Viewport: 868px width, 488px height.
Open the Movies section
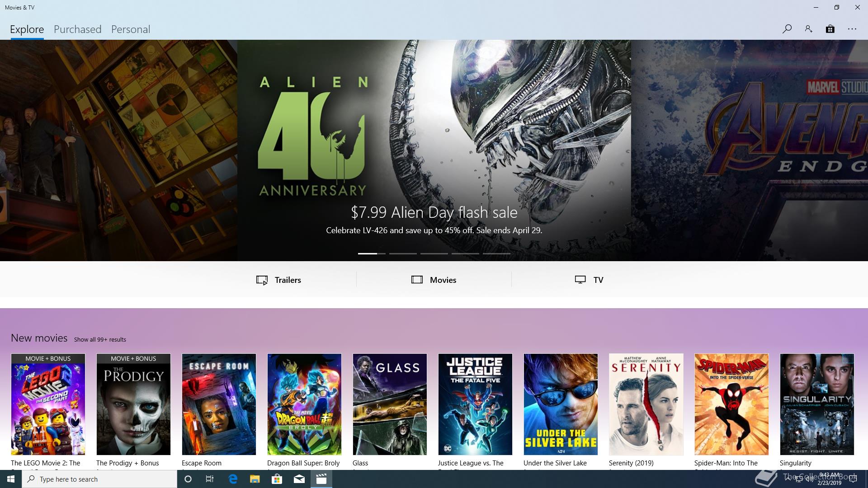(434, 280)
